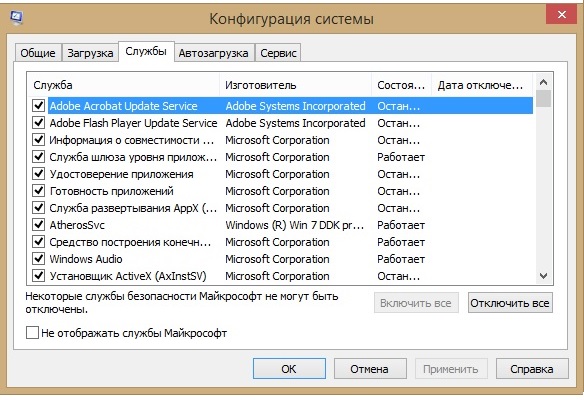
Task: Enable Не отображать службы Майкрософт checkbox
Action: coord(32,333)
